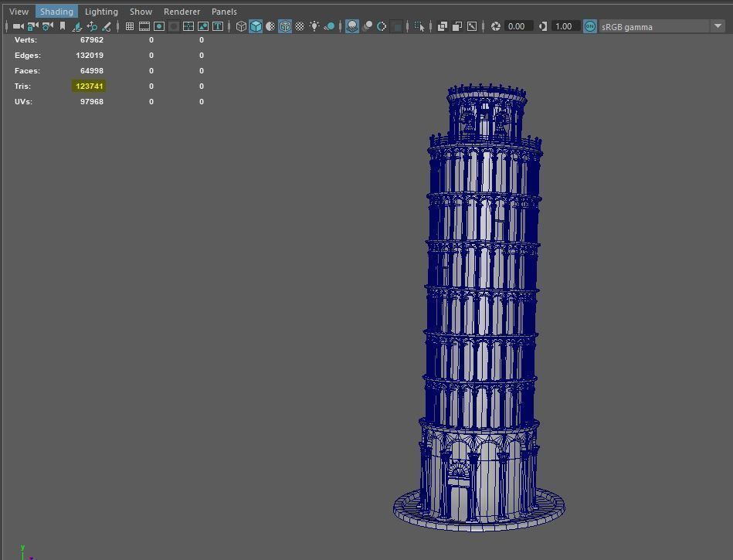Toggle the Field Chart icon
This screenshot has width=733, height=560.
188,26
